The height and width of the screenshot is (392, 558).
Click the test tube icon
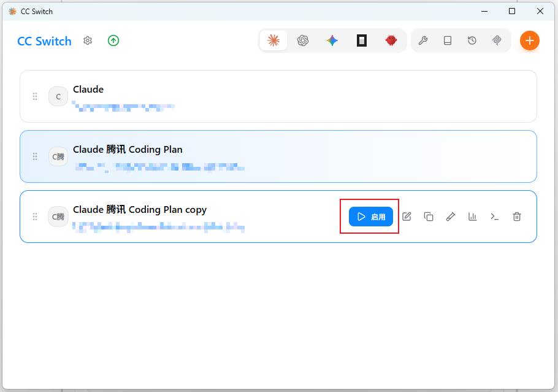point(451,217)
